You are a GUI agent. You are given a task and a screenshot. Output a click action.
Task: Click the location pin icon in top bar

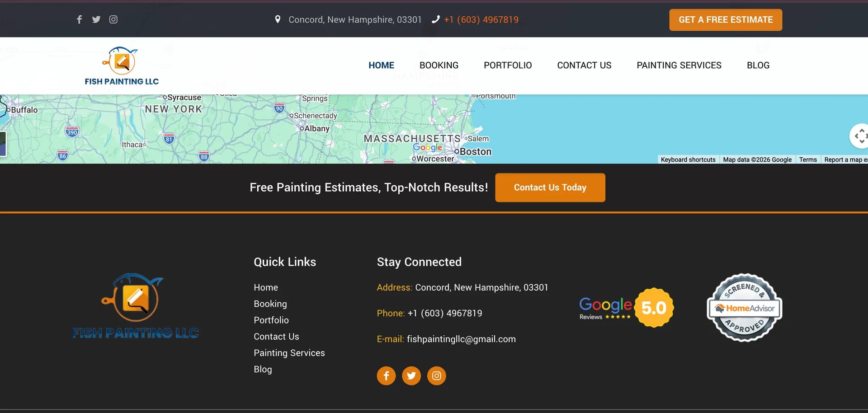tap(278, 19)
